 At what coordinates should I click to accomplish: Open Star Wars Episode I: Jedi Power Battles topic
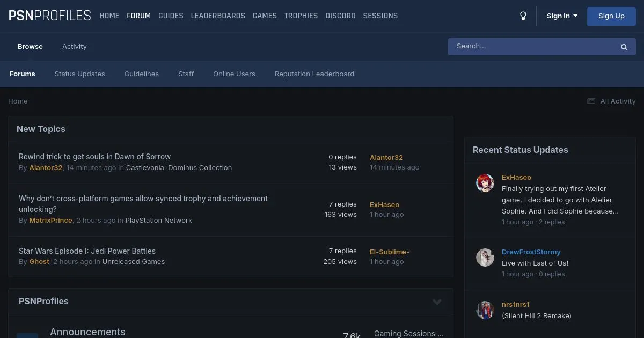[87, 251]
